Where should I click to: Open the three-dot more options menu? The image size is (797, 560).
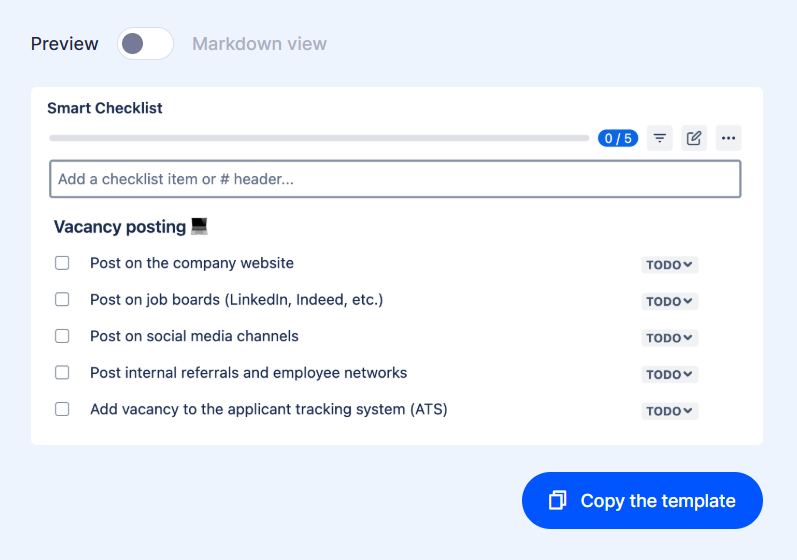[x=728, y=138]
